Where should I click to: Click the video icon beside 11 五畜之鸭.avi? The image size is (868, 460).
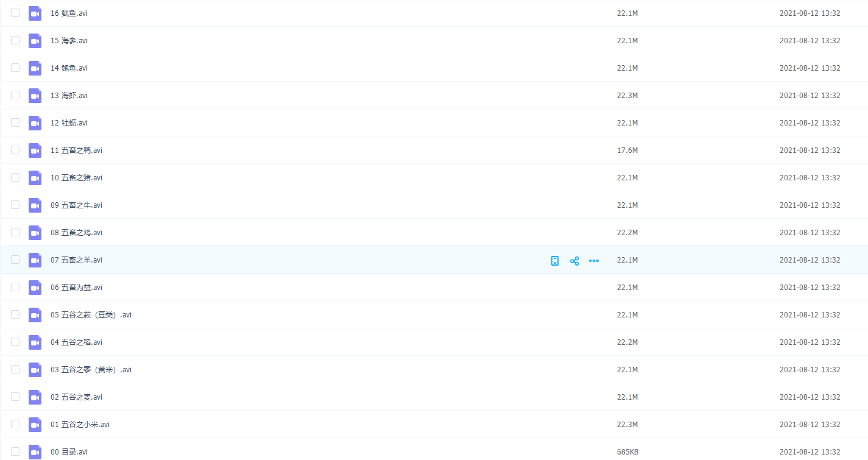(x=35, y=150)
